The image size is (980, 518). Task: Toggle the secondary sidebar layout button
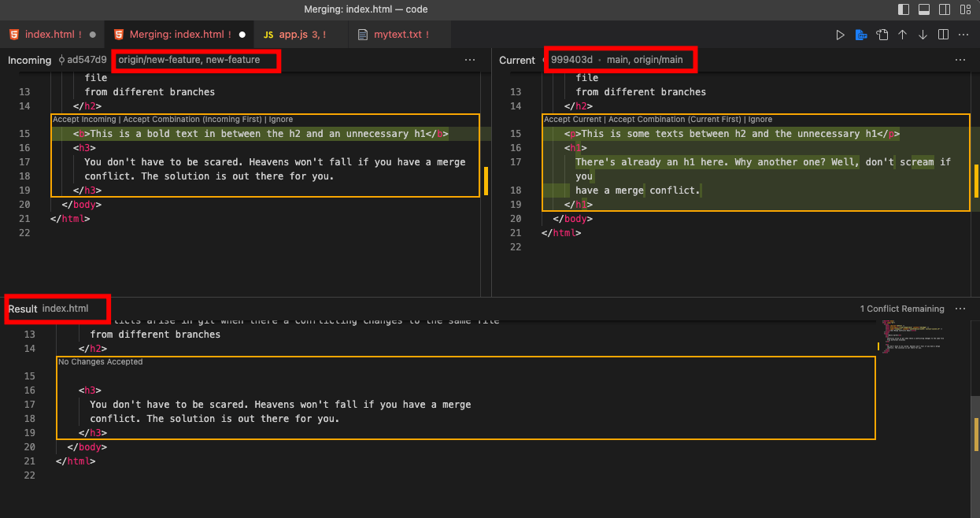[x=944, y=9]
